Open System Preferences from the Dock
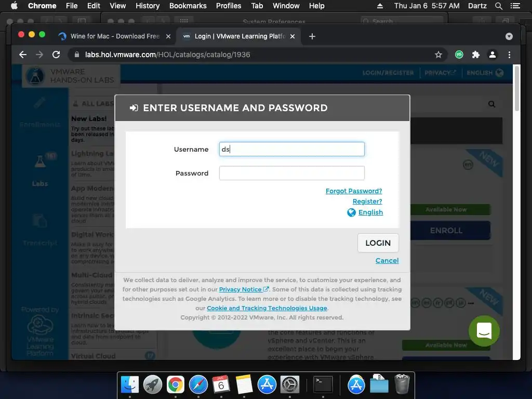Viewport: 532px width, 399px height. [x=289, y=384]
